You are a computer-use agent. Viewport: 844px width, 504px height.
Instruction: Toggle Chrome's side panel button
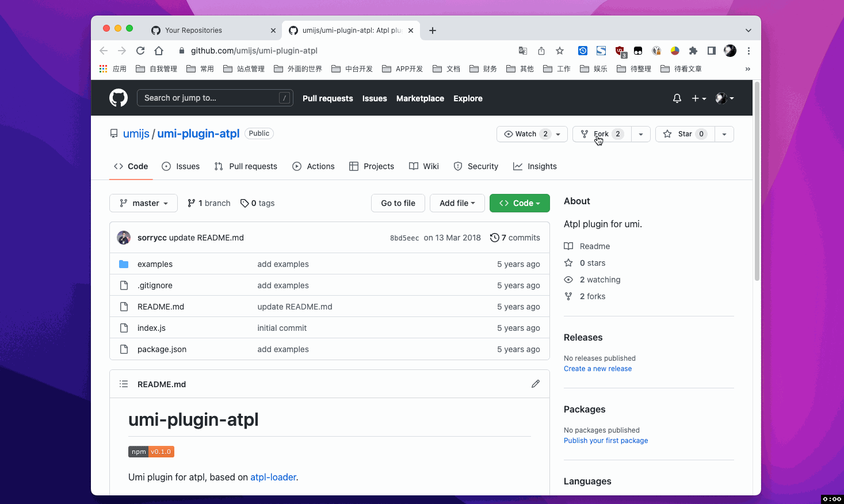[712, 51]
